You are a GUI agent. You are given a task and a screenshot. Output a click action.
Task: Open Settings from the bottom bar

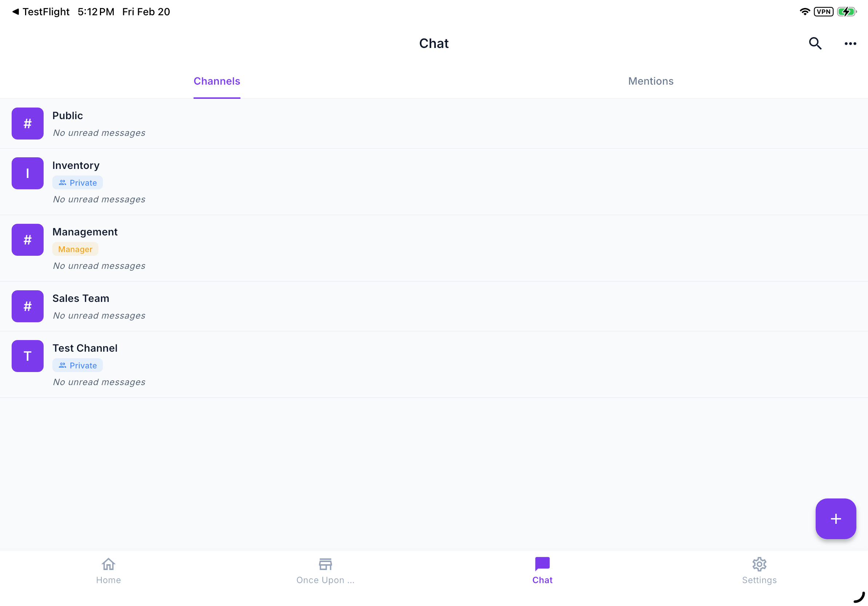pyautogui.click(x=759, y=571)
